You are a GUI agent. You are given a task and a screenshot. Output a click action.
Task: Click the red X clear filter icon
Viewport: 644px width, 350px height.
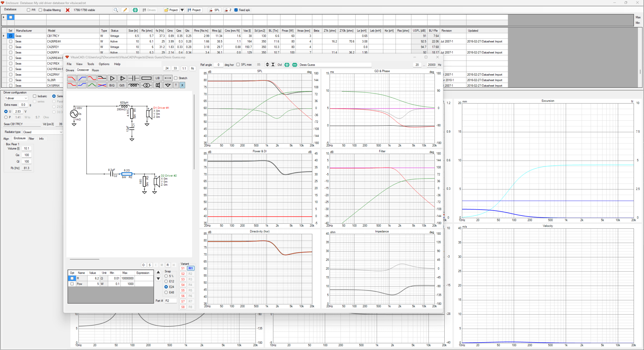tap(68, 10)
